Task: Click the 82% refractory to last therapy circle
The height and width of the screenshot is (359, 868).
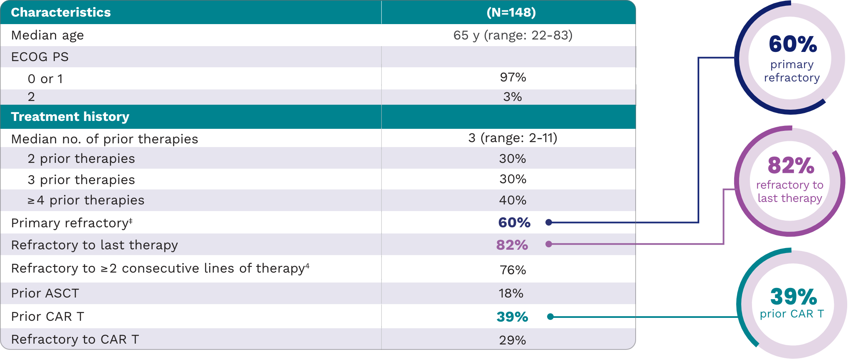Action: tap(789, 181)
